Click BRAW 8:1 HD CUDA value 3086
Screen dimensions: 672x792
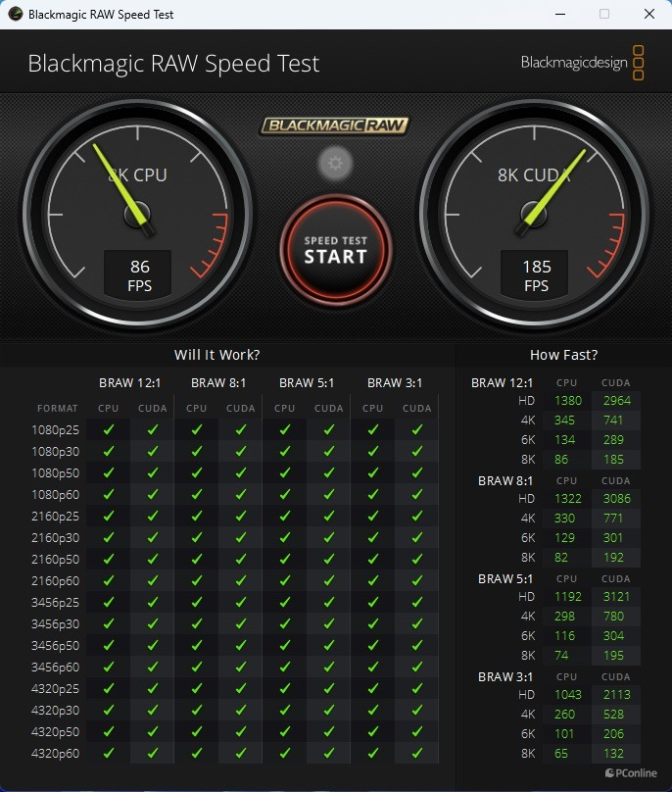(617, 499)
